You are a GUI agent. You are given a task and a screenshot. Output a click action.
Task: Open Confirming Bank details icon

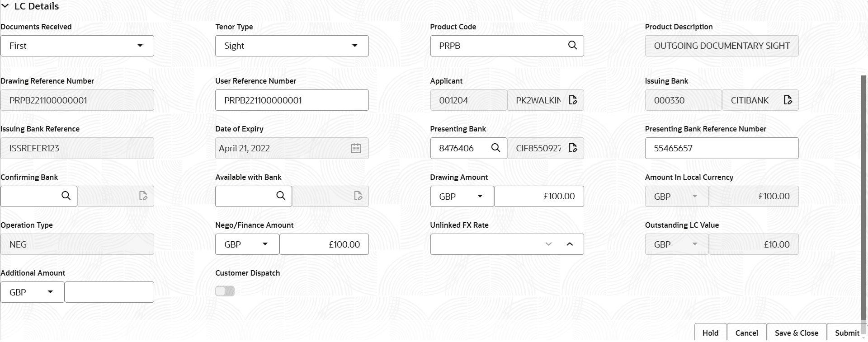pyautogui.click(x=143, y=196)
